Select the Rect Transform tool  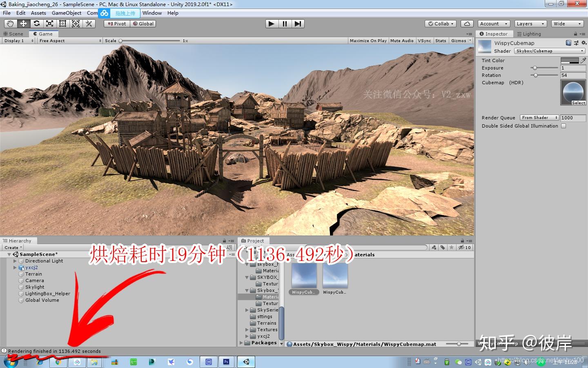(62, 24)
